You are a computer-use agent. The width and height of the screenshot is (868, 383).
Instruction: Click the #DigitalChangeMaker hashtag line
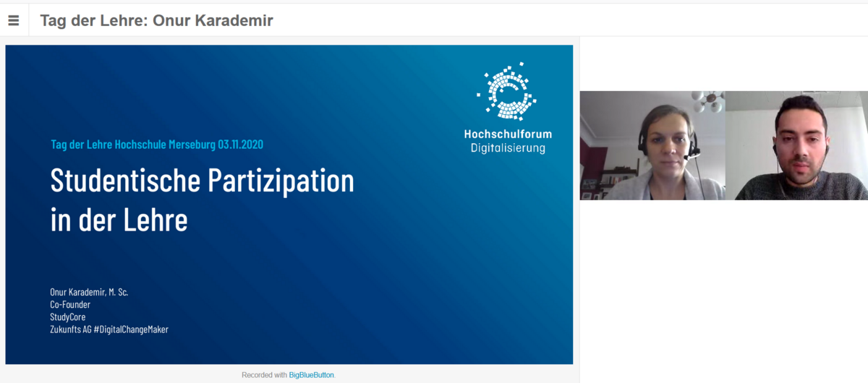click(x=130, y=329)
